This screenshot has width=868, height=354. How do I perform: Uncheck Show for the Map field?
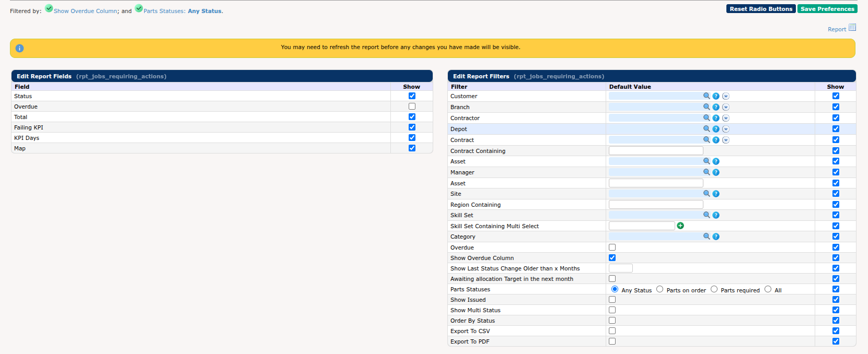click(x=412, y=148)
